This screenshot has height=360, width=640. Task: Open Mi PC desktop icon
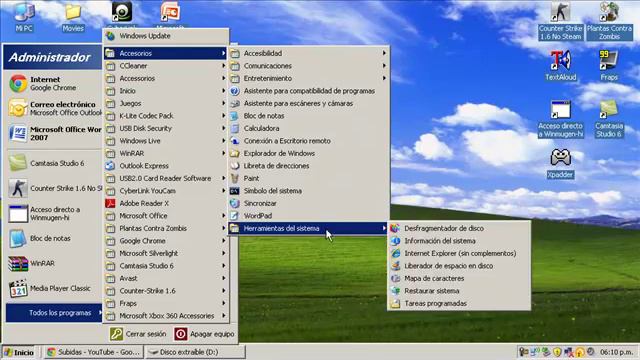click(24, 16)
